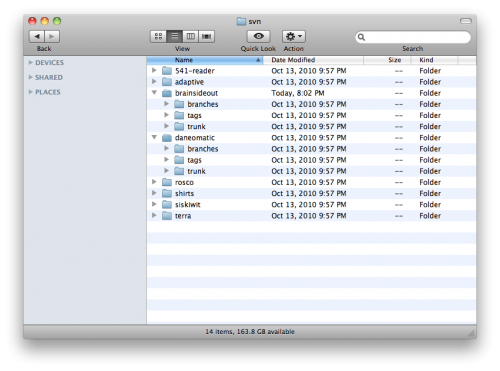Go back with the left arrow
Screen dimensions: 500x371
pos(37,36)
